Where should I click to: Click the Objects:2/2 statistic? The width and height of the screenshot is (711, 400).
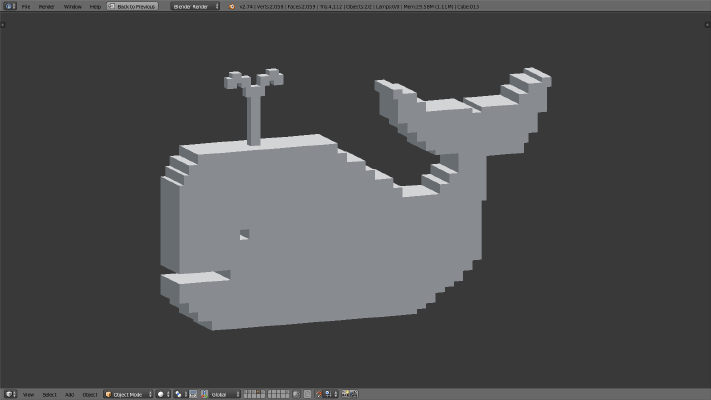[x=359, y=7]
